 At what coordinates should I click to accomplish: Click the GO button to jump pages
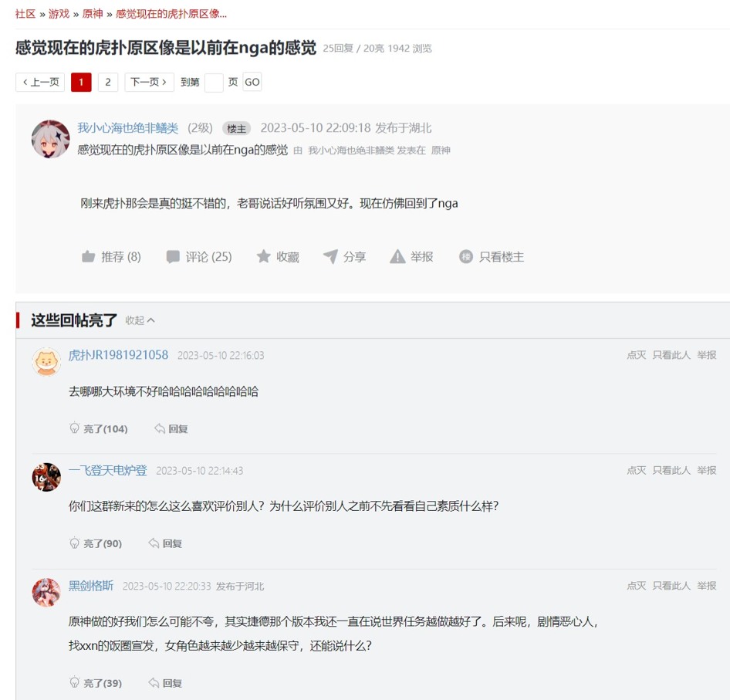(252, 82)
